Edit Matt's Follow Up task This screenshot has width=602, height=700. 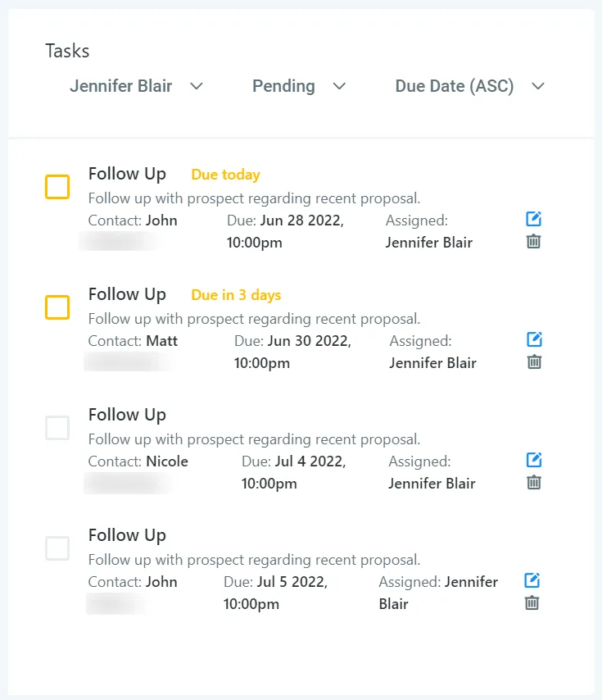tap(534, 339)
